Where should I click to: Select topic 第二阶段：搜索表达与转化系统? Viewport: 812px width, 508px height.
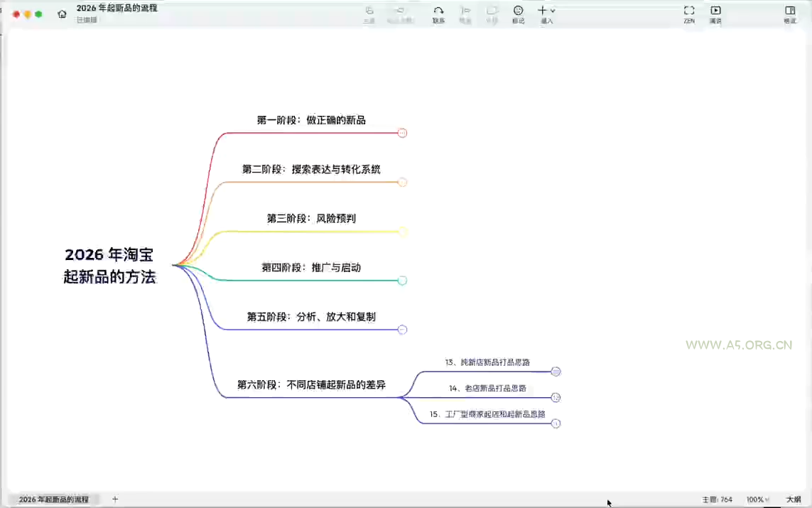(311, 169)
